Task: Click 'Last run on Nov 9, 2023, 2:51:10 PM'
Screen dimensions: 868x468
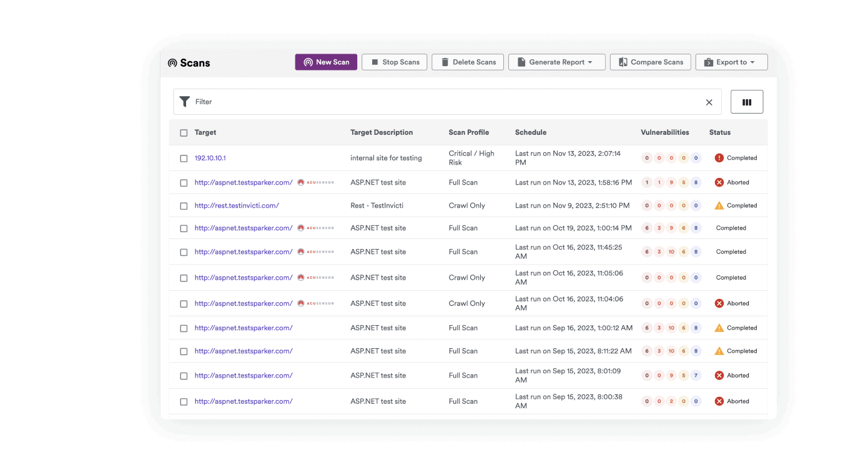Action: tap(573, 205)
